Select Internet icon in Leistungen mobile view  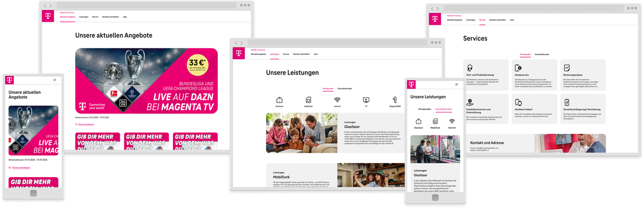[x=452, y=121]
